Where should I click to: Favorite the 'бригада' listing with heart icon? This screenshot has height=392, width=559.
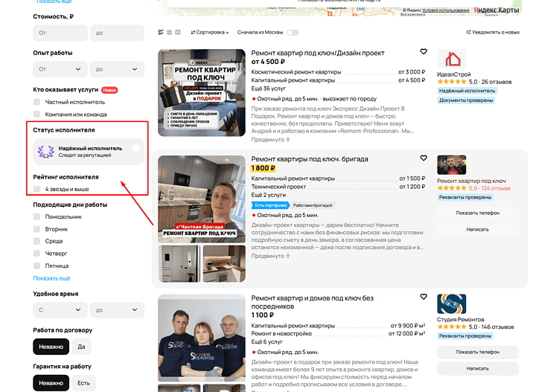click(424, 158)
